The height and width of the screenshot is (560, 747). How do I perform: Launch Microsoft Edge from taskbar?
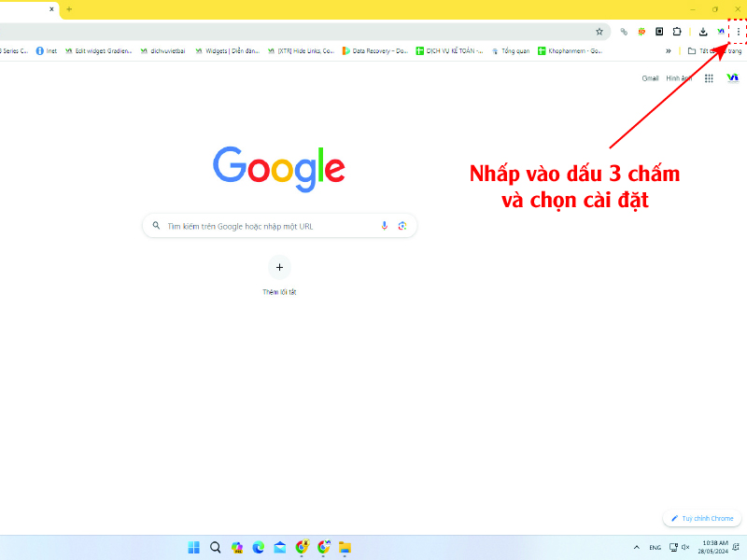pos(259,548)
